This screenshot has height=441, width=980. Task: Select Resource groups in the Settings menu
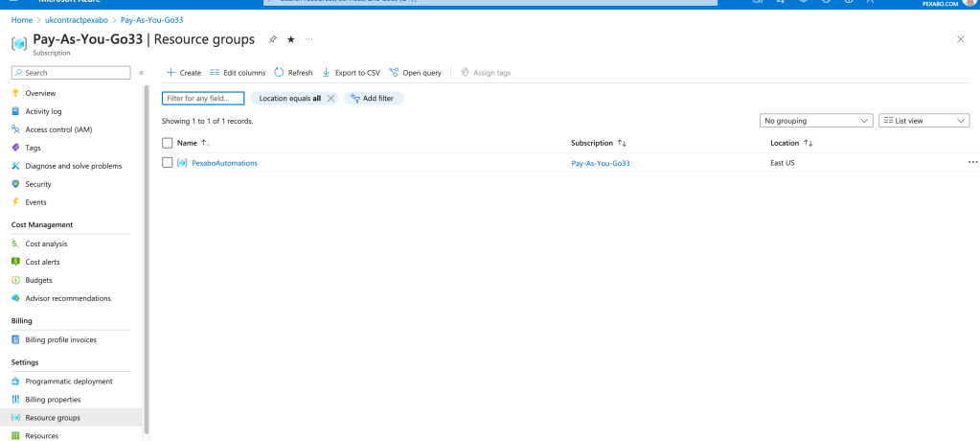[71, 418]
